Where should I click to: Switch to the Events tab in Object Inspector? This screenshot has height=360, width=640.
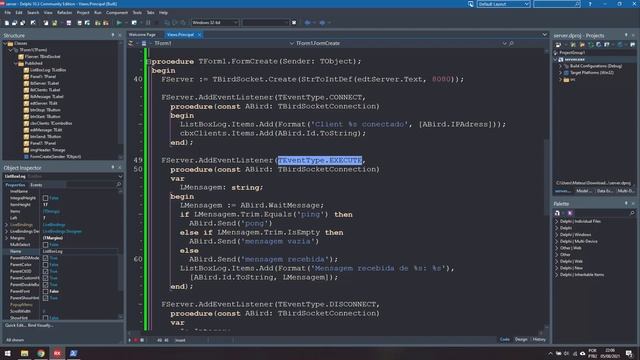pyautogui.click(x=36, y=185)
